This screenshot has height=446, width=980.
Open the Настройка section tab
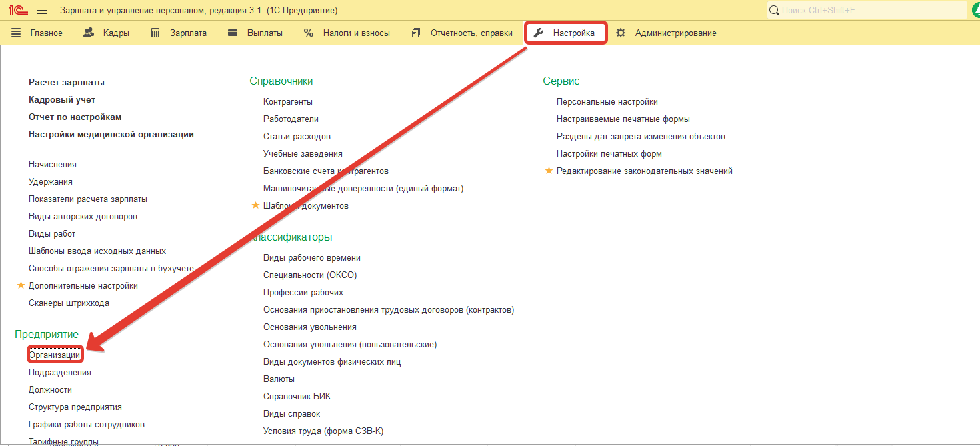[x=565, y=33]
